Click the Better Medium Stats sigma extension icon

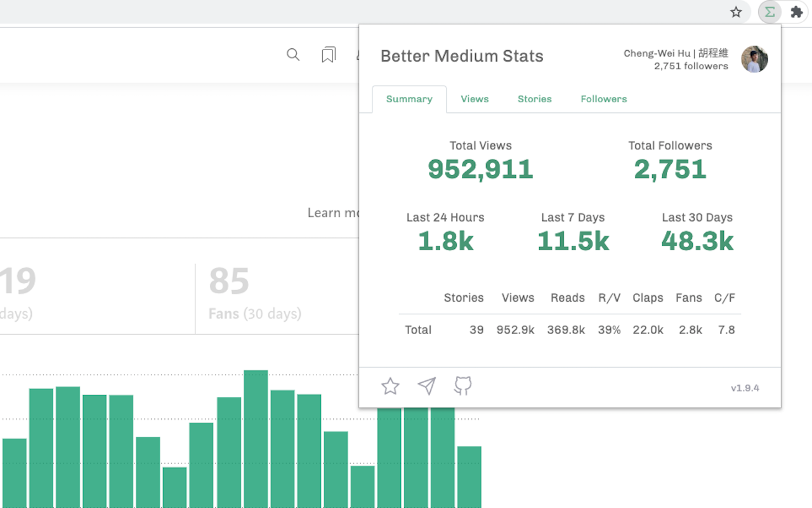pos(769,12)
